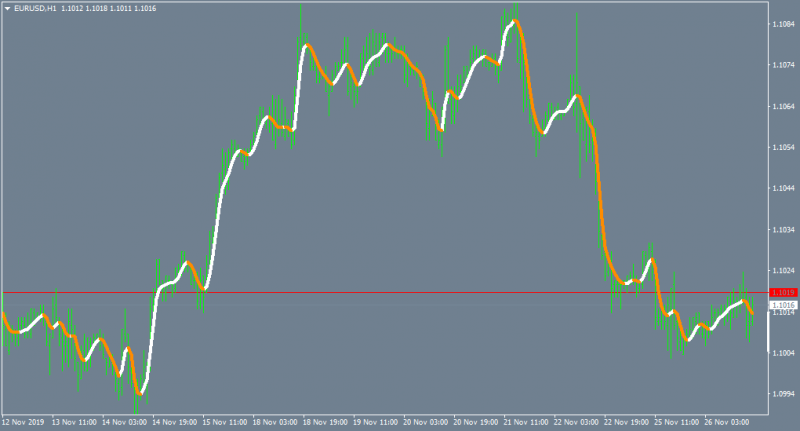The height and width of the screenshot is (431, 800).
Task: Click the 1.1044 price scale value
Action: point(783,188)
